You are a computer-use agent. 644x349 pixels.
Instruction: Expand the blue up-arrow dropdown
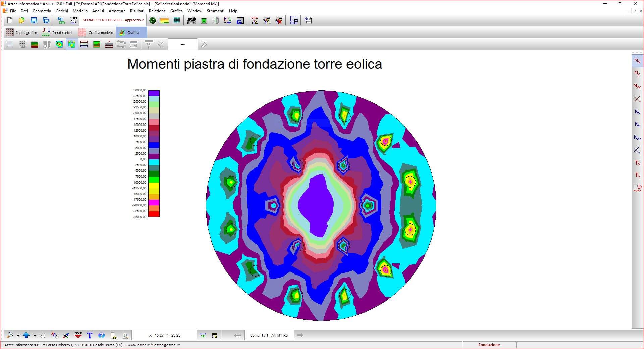click(x=35, y=335)
